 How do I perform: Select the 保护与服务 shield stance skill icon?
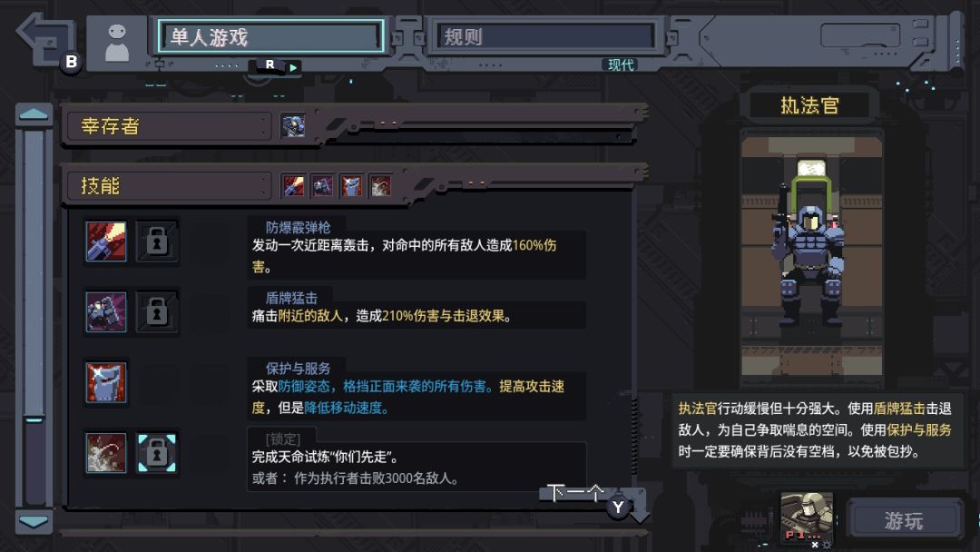click(x=106, y=382)
